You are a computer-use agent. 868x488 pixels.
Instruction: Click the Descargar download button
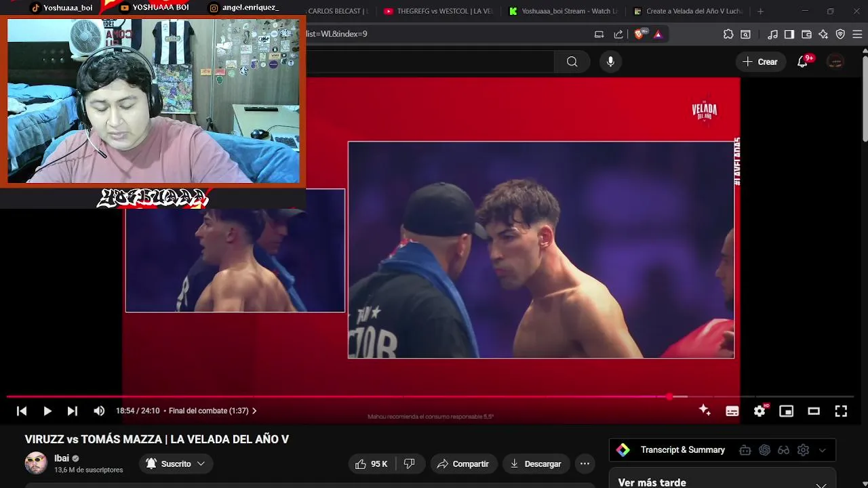(536, 464)
